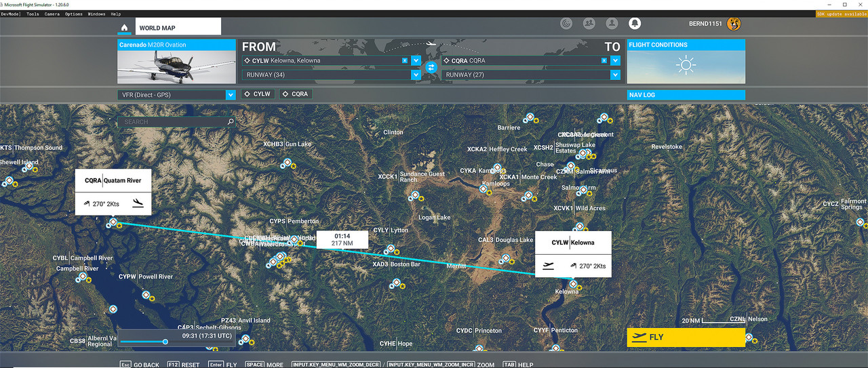The image size is (868, 368).
Task: Click the CYPS Pemberton label
Action: [x=294, y=222]
